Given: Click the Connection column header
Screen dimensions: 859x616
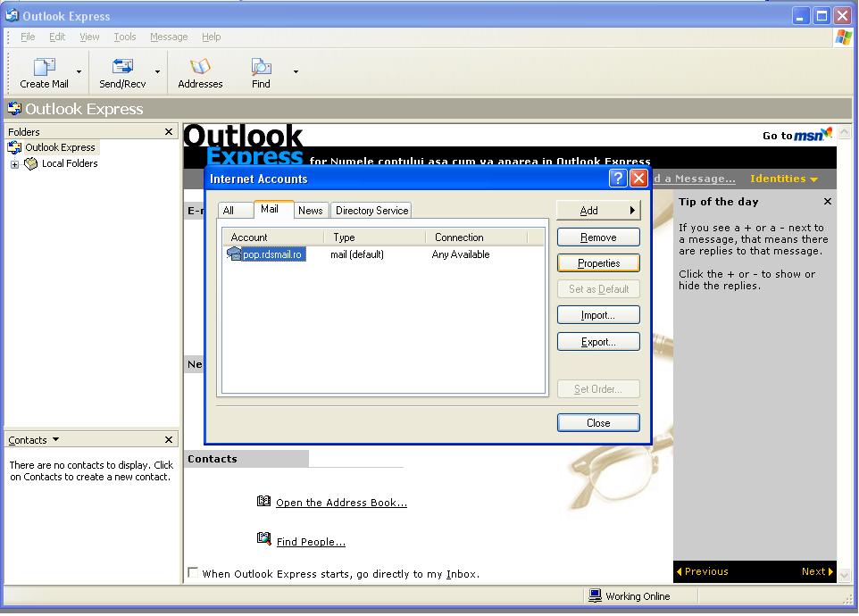Looking at the screenshot, I should tap(477, 237).
